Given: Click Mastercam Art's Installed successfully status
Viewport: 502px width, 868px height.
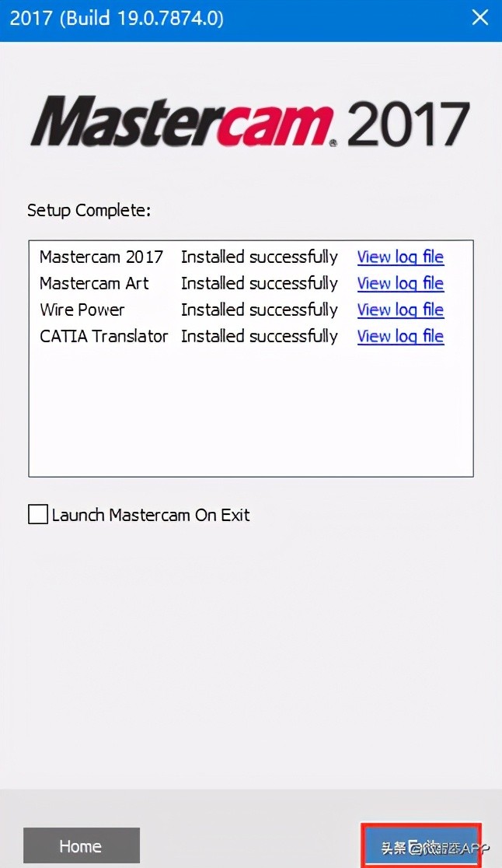Looking at the screenshot, I should click(x=259, y=283).
